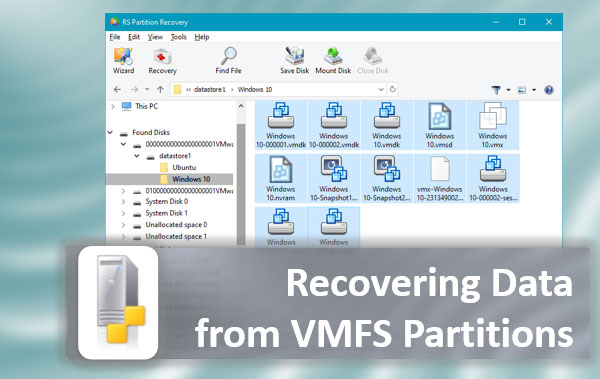Expand the 0100000000000000001VMw disk node
Image resolution: width=600 pixels, height=379 pixels.
click(x=123, y=191)
